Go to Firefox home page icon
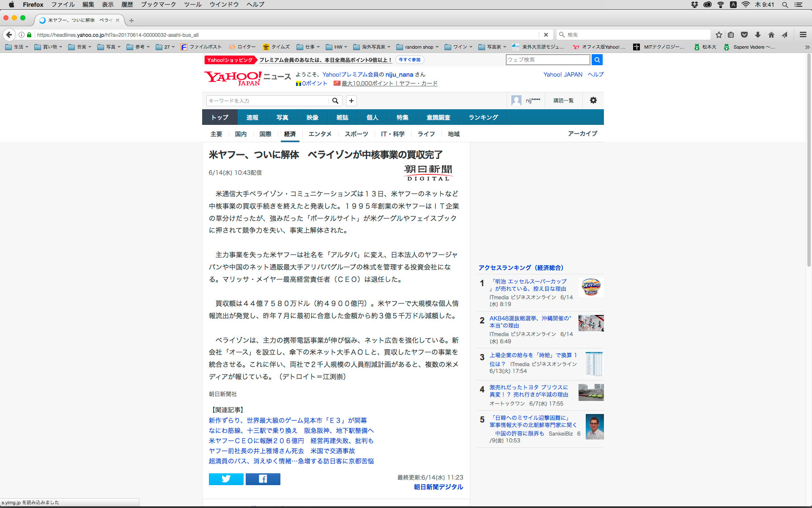The height and width of the screenshot is (508, 812). point(771,35)
